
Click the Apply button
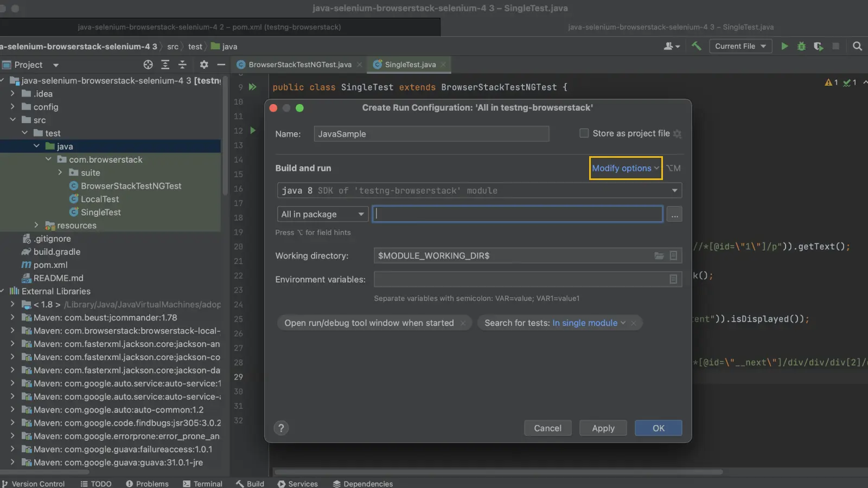tap(603, 428)
